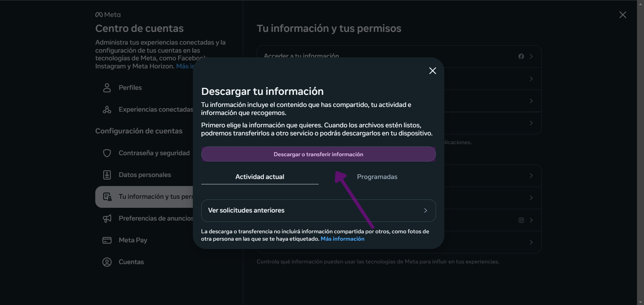Click the Configuración de cuentas heading

(x=139, y=131)
